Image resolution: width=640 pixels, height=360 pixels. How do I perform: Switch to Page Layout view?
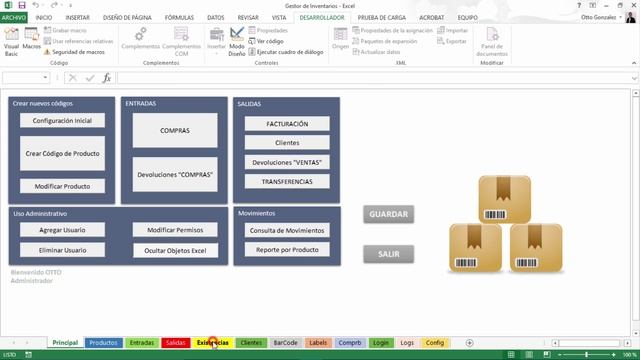pyautogui.click(x=529, y=355)
